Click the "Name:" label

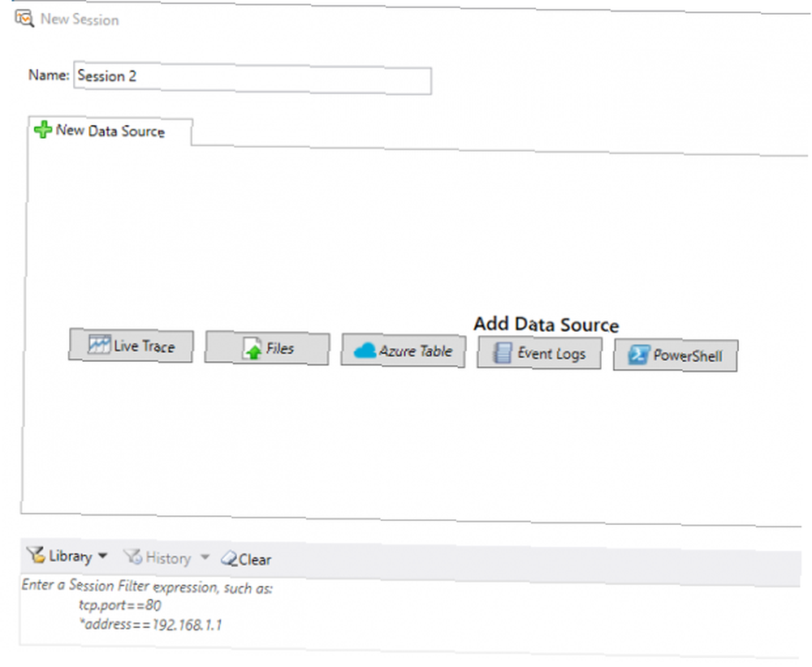[x=49, y=75]
